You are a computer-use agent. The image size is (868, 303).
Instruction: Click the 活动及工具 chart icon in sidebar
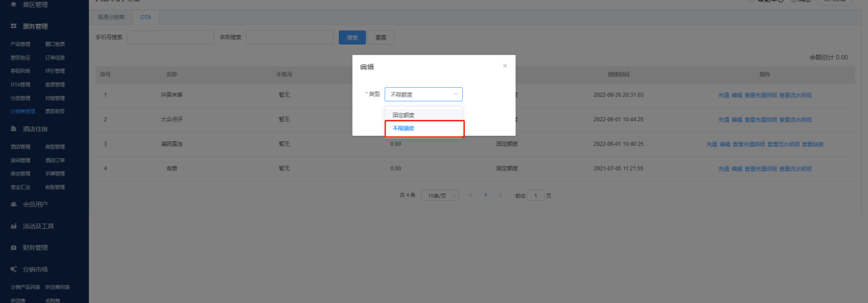click(14, 226)
